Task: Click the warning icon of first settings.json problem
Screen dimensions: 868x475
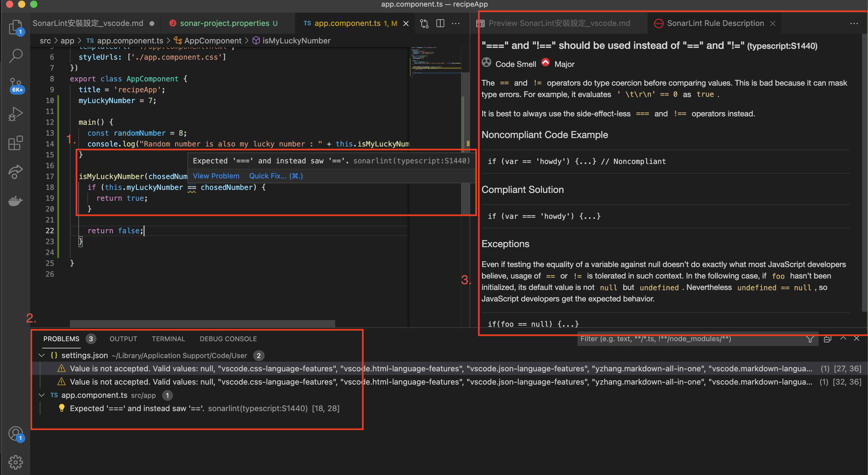Action: click(x=61, y=369)
